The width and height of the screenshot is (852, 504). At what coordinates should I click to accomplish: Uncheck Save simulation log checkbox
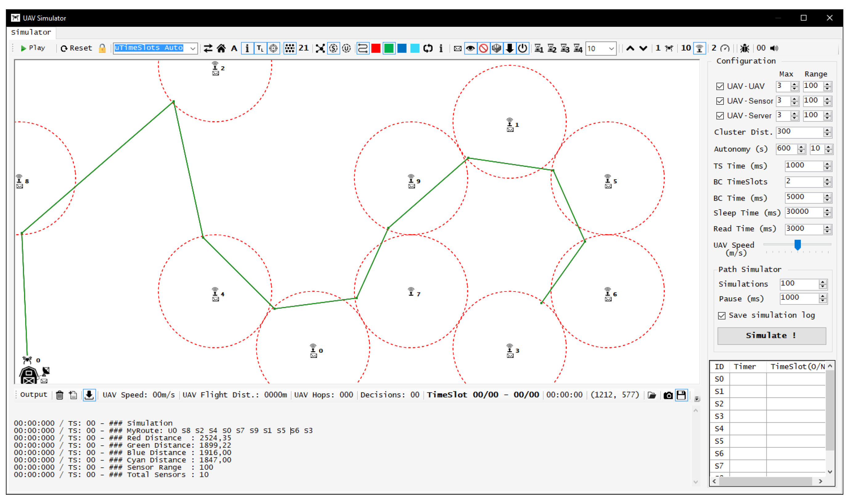tap(722, 315)
